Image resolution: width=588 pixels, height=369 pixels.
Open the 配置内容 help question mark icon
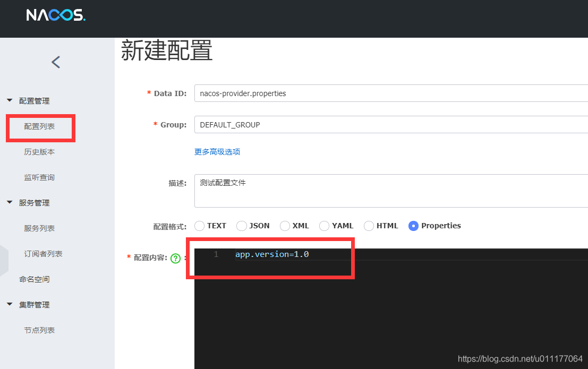(175, 259)
